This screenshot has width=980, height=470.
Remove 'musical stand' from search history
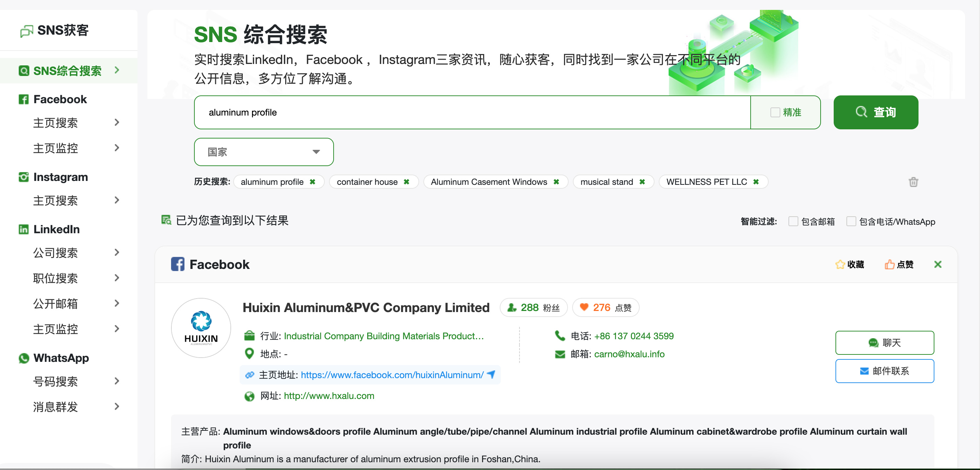pos(642,182)
